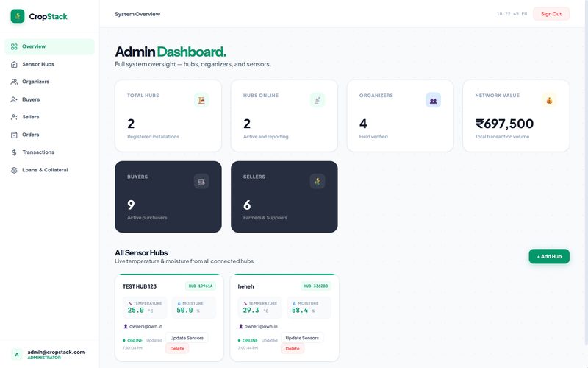Click the TEST HUB 123 title
Viewport: 588px width, 368px height.
(140, 286)
